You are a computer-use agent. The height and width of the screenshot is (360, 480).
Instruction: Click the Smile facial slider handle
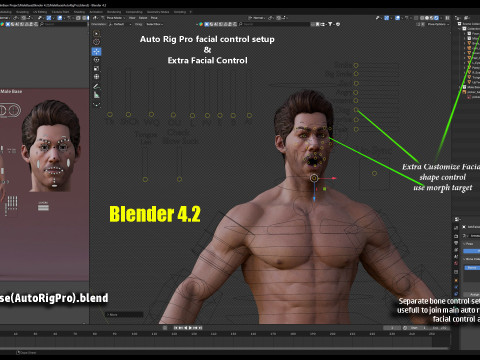[x=356, y=65]
